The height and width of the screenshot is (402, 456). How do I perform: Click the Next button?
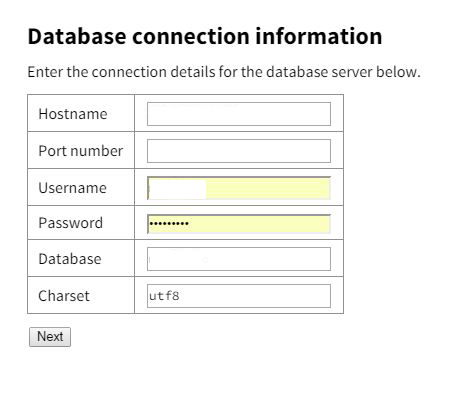(x=50, y=337)
